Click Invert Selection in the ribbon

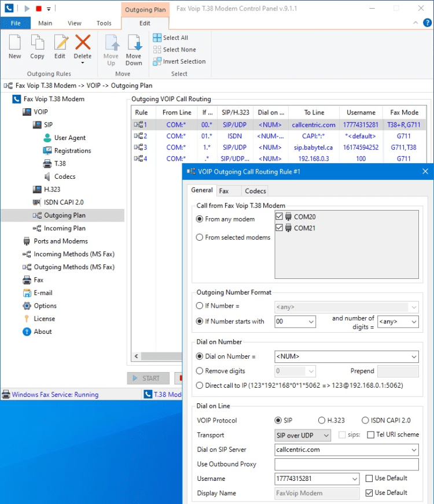click(179, 61)
